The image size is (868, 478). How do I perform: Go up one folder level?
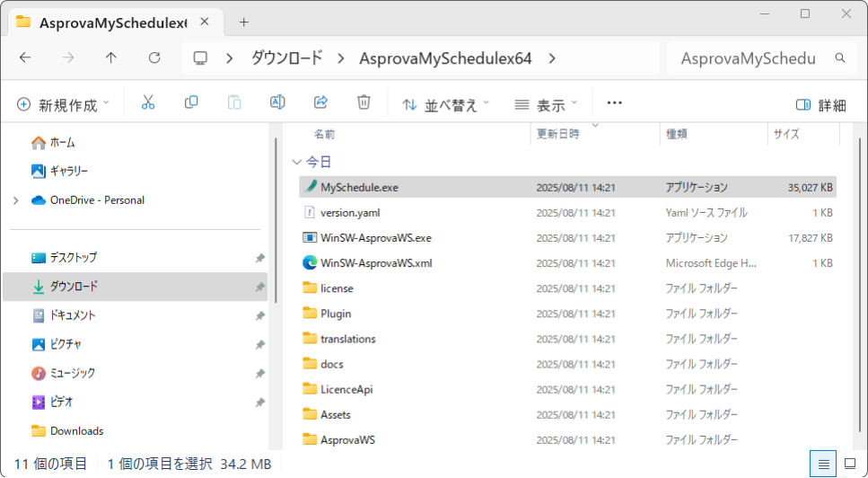(x=111, y=58)
